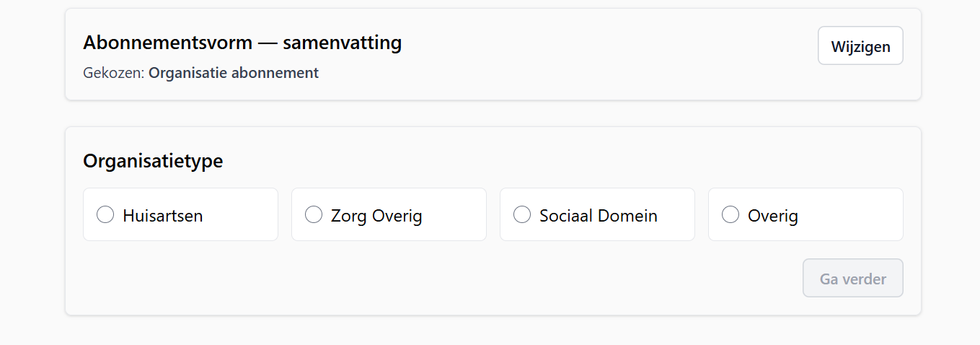Screen dimensions: 980x345
Task: Click the "Huisartsen" label text
Action: [x=162, y=215]
